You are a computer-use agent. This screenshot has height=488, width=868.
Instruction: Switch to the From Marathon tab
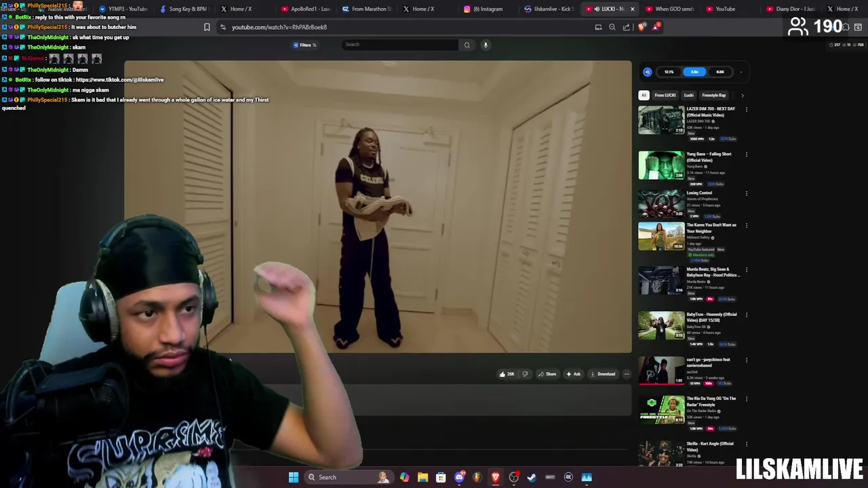coord(367,9)
